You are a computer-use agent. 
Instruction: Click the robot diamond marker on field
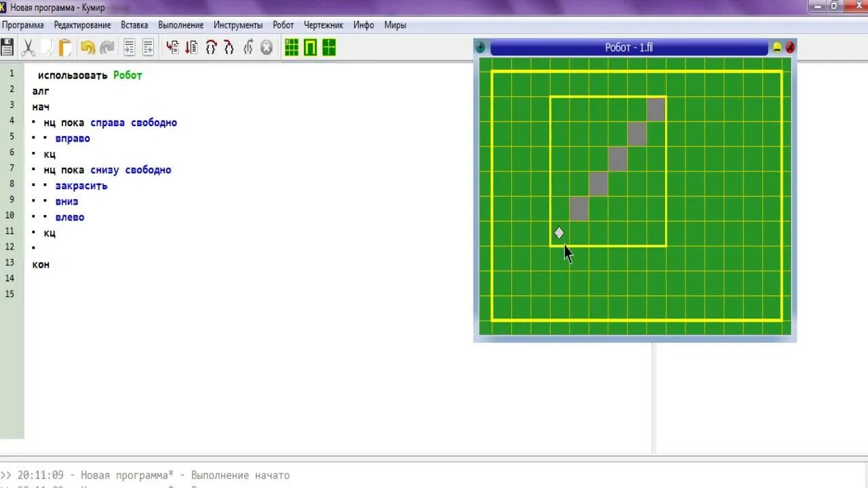[x=559, y=233]
